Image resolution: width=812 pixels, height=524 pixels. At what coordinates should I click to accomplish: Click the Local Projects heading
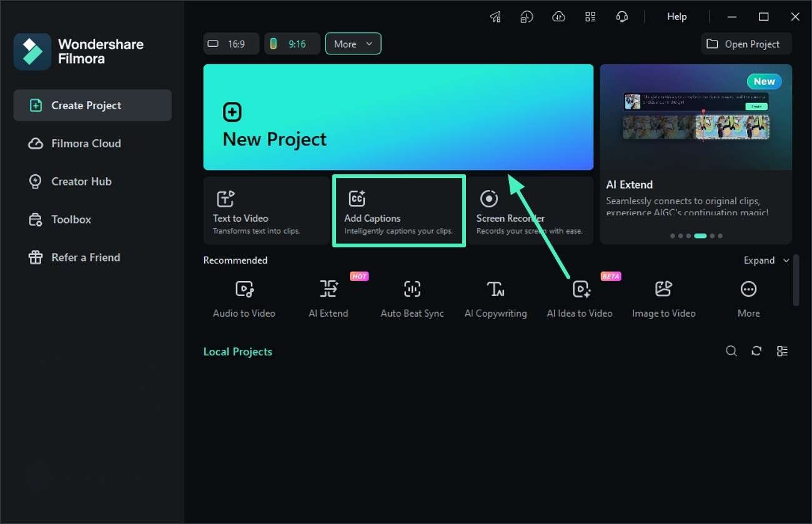tap(238, 352)
